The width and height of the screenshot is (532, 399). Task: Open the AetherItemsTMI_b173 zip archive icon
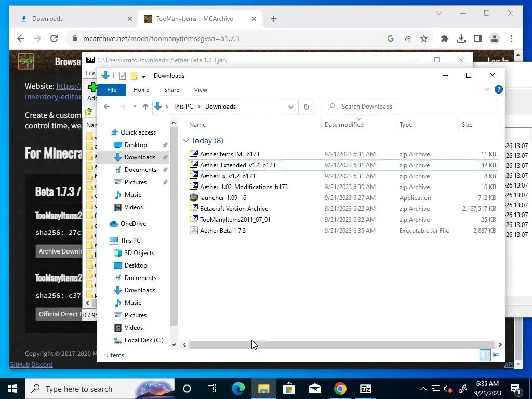[194, 154]
